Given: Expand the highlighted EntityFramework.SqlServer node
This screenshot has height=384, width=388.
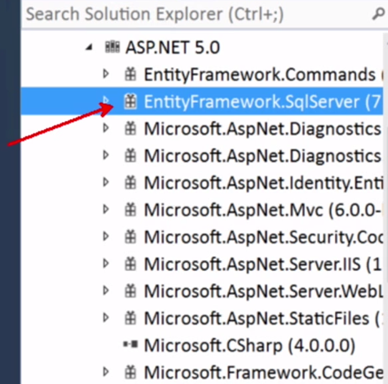Looking at the screenshot, I should tap(106, 100).
